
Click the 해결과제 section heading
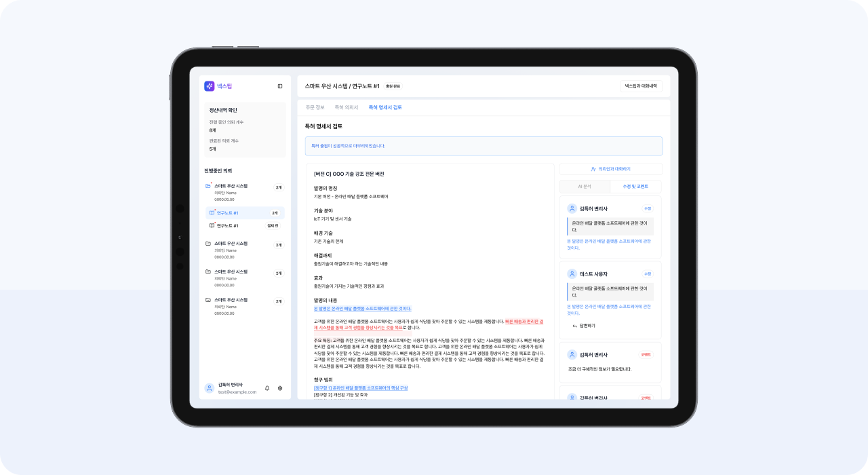coord(322,255)
